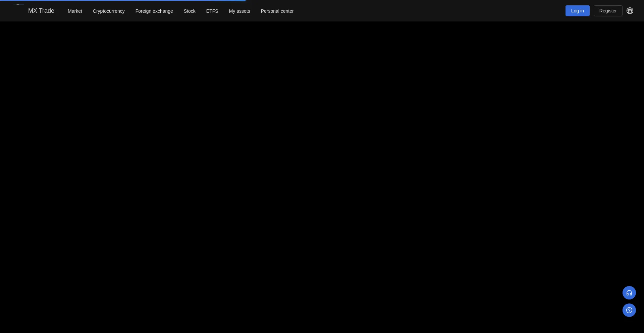Create an account via Register
The image size is (644, 333).
pyautogui.click(x=608, y=11)
